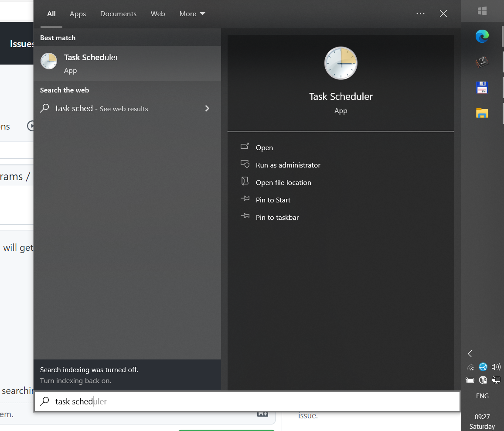The width and height of the screenshot is (504, 431).
Task: Expand the task sched web result chevron
Action: [208, 108]
